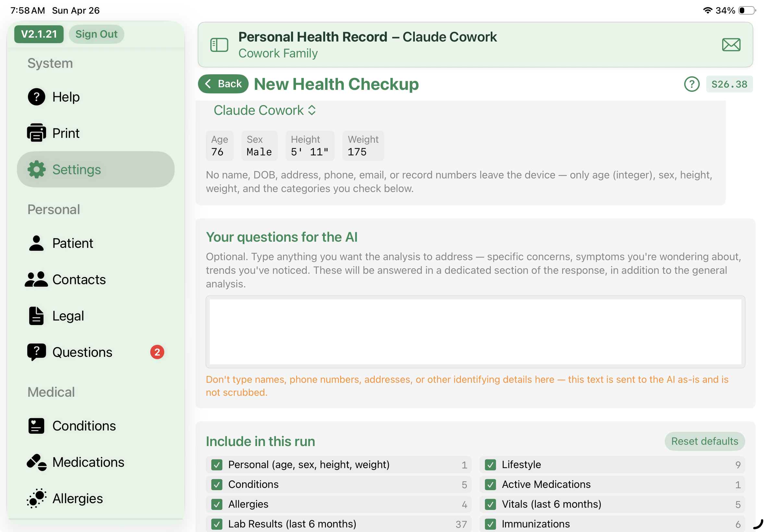Click the Lifestyle count 9
The image size is (766, 532).
[738, 465]
